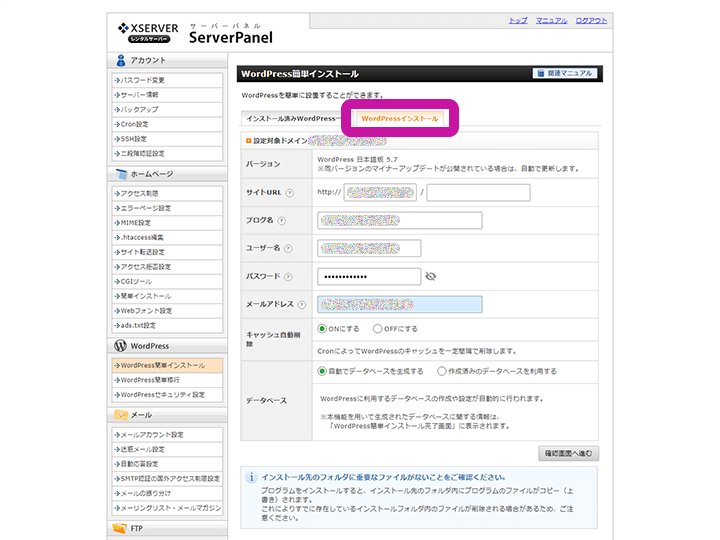
Task: Open WordPressセキュリティ設定 in sidebar
Action: point(162,395)
